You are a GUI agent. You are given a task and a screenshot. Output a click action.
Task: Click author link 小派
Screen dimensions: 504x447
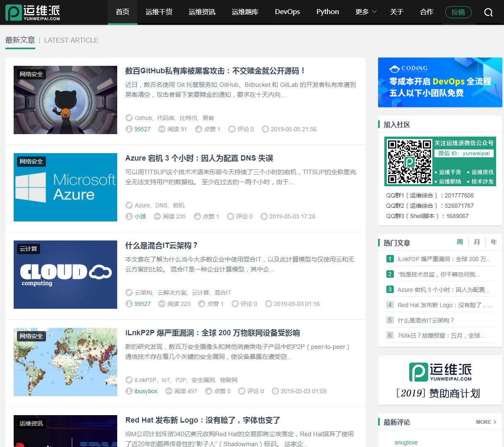(x=140, y=216)
